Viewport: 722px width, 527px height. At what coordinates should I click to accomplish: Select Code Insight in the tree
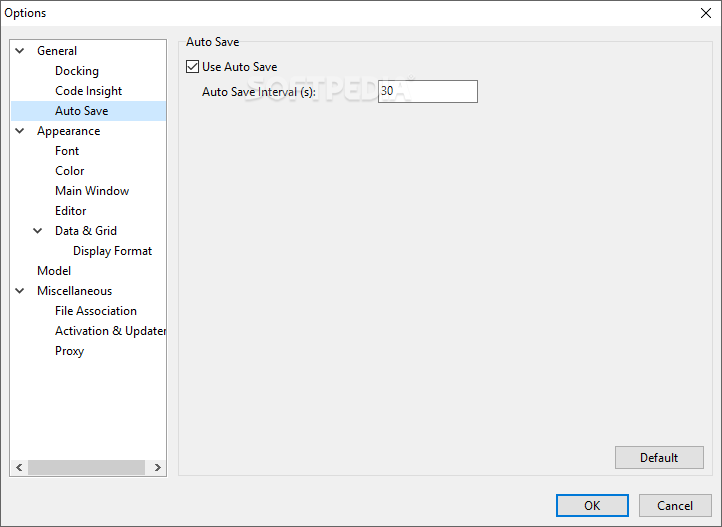tap(89, 91)
